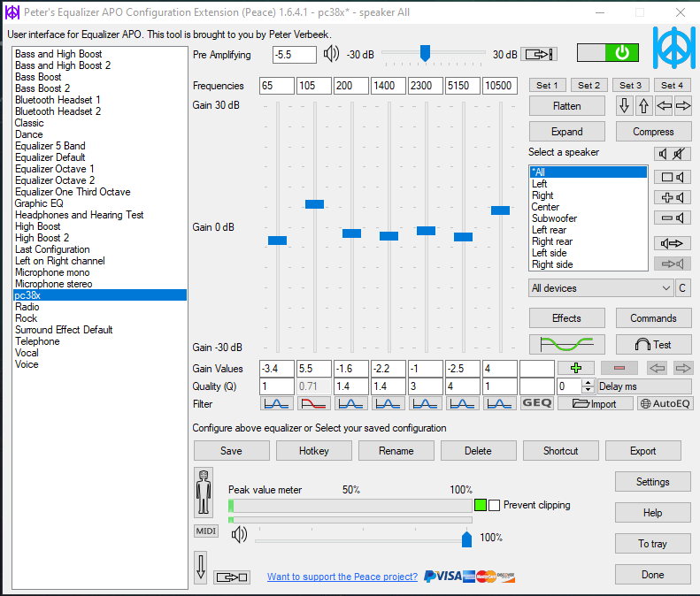
Task: Open the Commands panel
Action: 654,318
